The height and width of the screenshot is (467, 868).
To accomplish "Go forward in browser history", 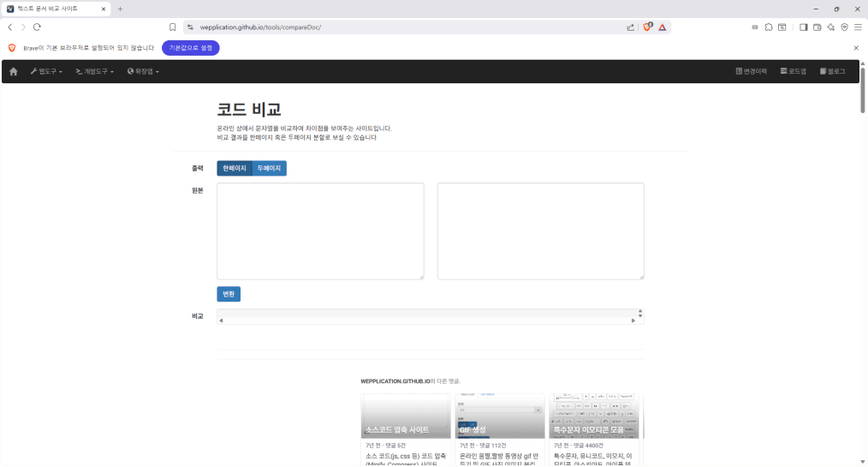I will click(x=23, y=27).
